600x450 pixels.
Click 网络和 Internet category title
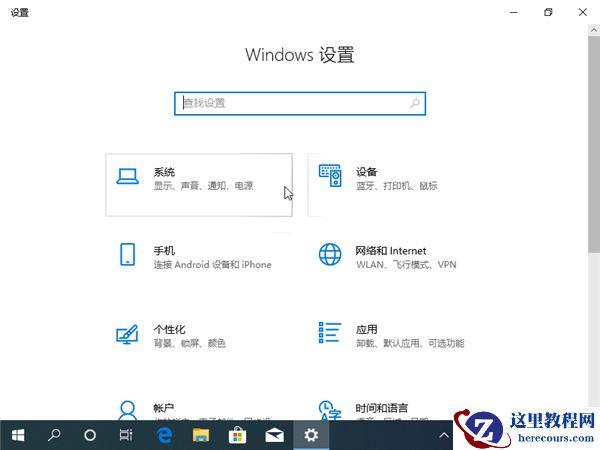(x=391, y=251)
